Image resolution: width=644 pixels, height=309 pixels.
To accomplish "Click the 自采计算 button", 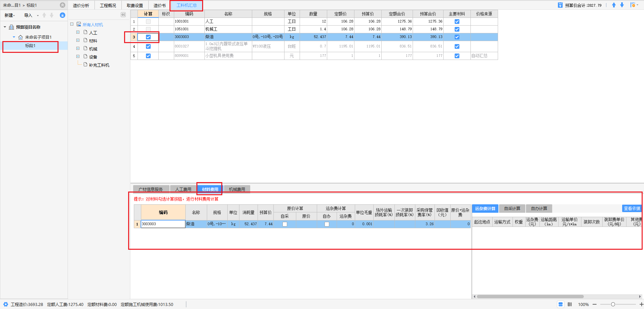I will [x=512, y=209].
